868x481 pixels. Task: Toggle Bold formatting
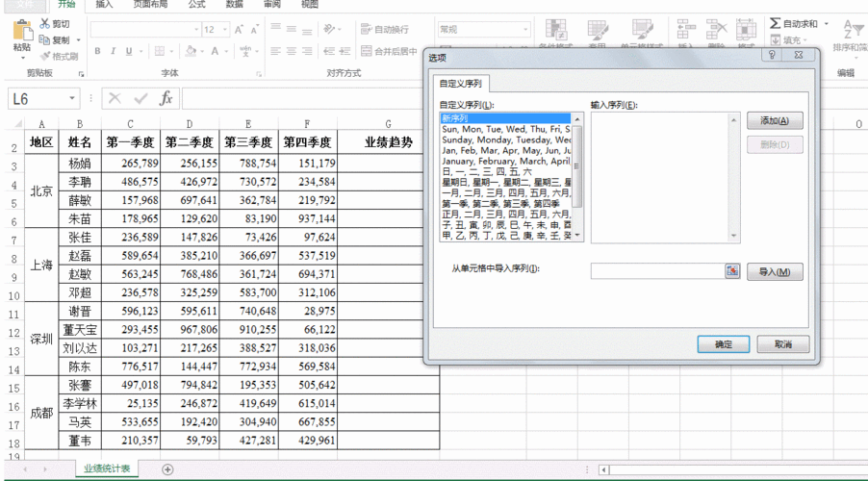[x=97, y=52]
